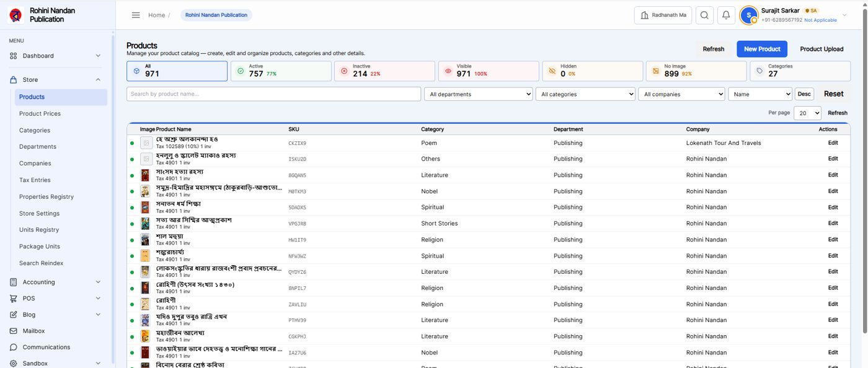Click the Blog icon in sidebar
The width and height of the screenshot is (868, 368).
pyautogui.click(x=14, y=315)
